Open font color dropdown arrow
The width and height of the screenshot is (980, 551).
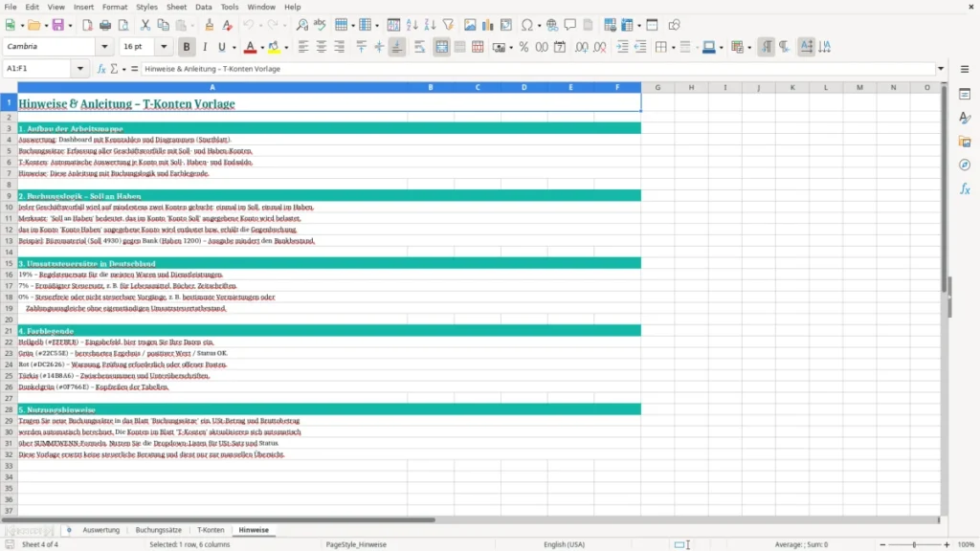(262, 48)
